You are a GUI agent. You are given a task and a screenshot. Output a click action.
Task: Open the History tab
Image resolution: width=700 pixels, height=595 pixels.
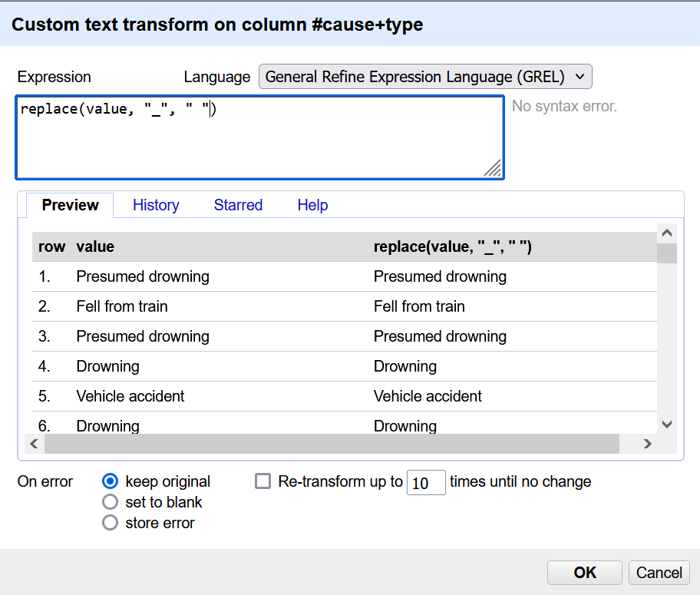[x=156, y=205]
